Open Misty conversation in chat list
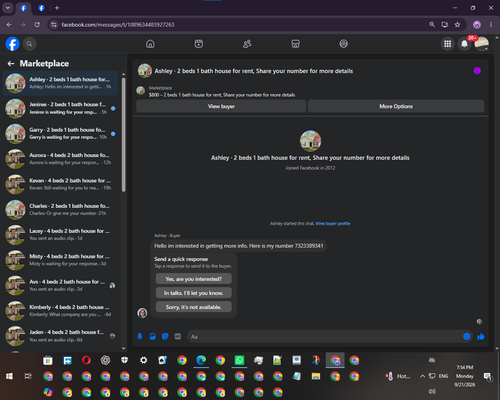 60,260
